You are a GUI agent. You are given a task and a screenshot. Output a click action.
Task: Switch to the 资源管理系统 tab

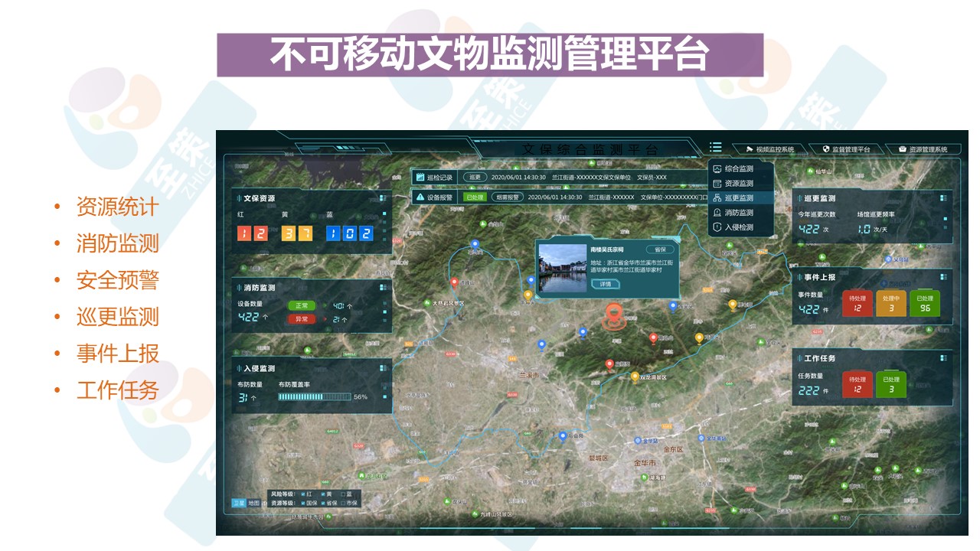click(929, 149)
